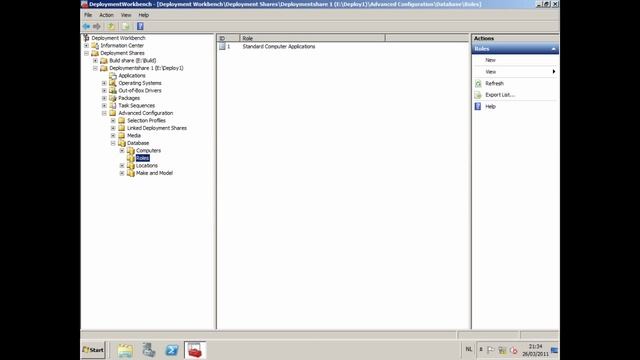Click the Refresh icon in Actions pane
The image size is (640, 360).
[x=478, y=83]
